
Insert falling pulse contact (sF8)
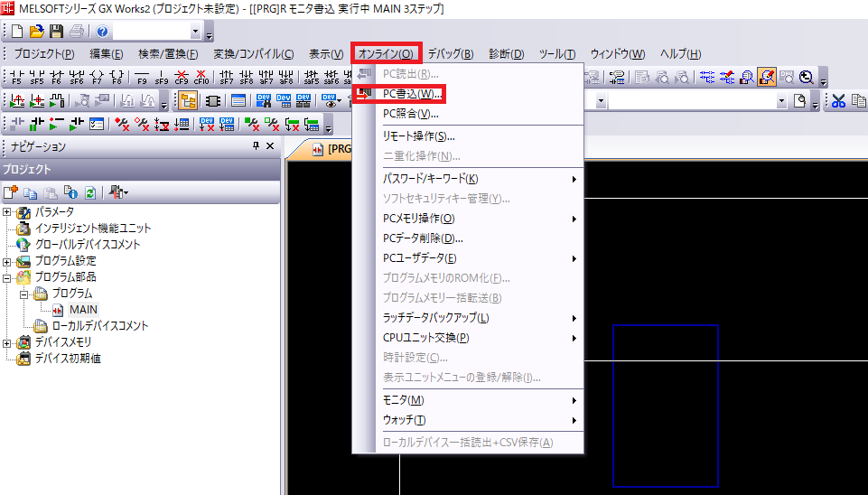247,77
